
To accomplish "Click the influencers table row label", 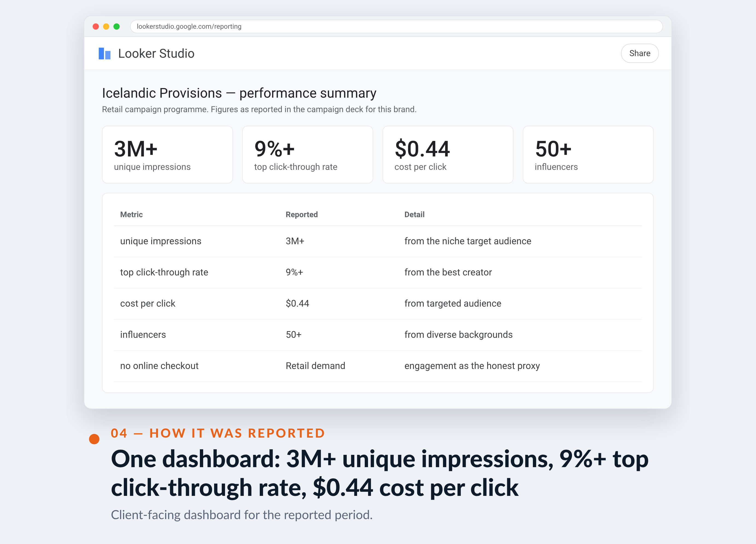I will point(143,334).
